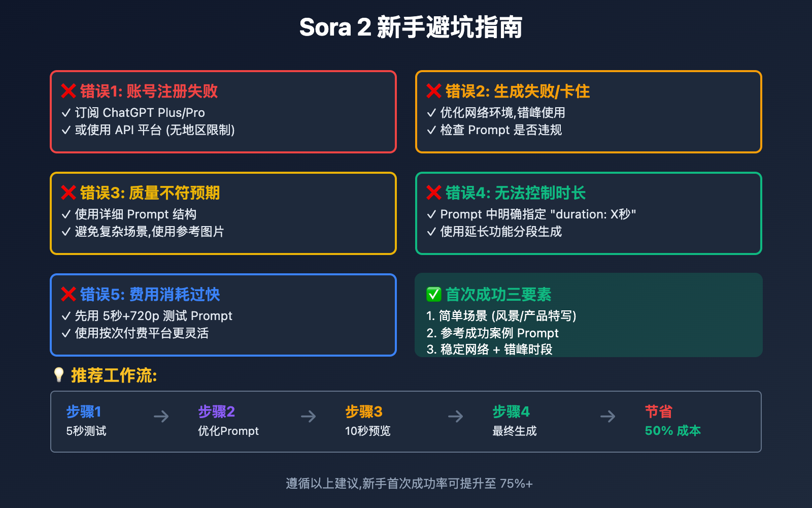Toggle the checkmark beside 检查 Prompt 是否违规
Viewport: 812px width, 508px height.
click(x=431, y=130)
